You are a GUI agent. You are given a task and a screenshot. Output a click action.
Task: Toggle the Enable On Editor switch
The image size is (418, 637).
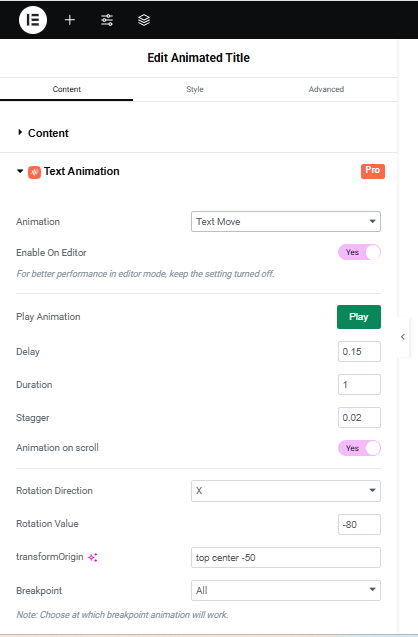359,252
